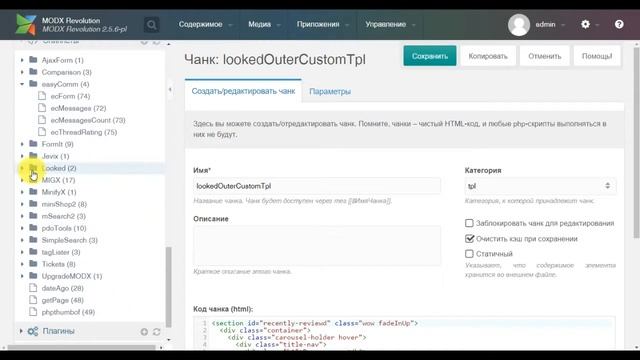Open the Медиа menu
Viewport: 640px width, 360px height.
(264, 24)
